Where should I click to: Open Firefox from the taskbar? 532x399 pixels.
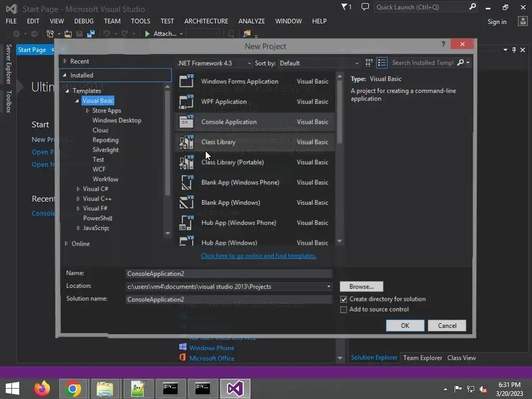(42, 389)
